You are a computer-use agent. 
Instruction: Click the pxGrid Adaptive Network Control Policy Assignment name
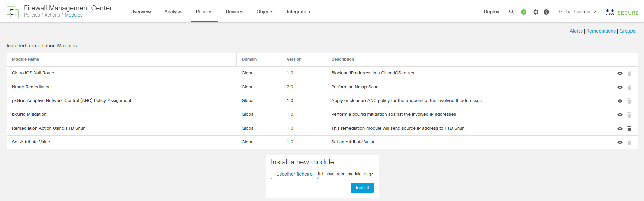[x=72, y=101]
